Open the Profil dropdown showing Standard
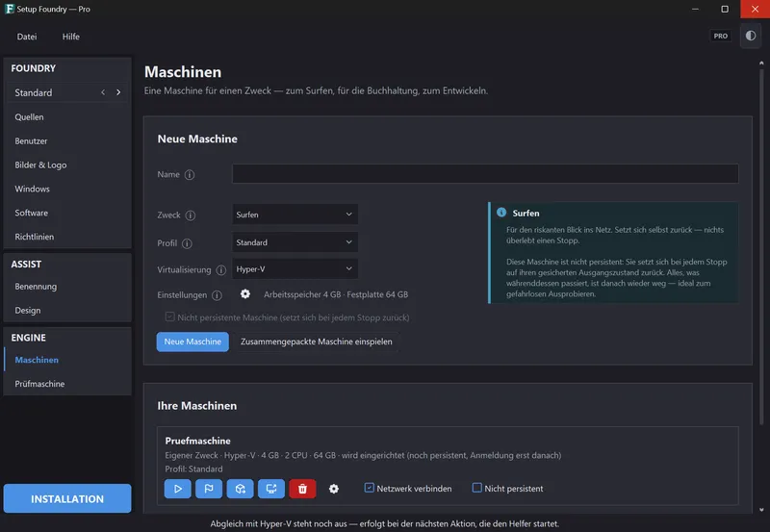The width and height of the screenshot is (770, 532). pos(295,242)
